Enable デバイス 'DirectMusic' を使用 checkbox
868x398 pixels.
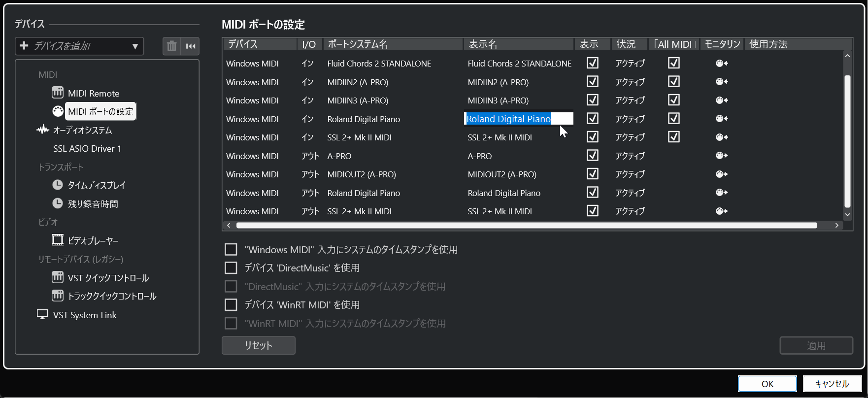pyautogui.click(x=231, y=268)
